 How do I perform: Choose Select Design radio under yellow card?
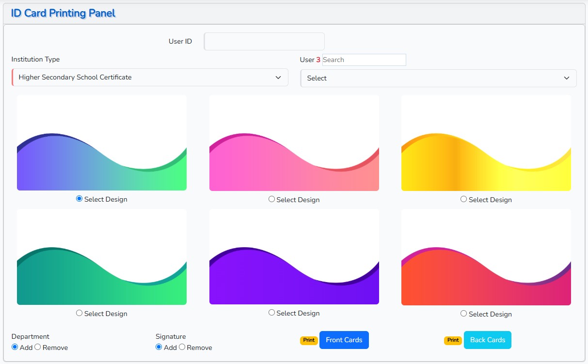click(464, 199)
